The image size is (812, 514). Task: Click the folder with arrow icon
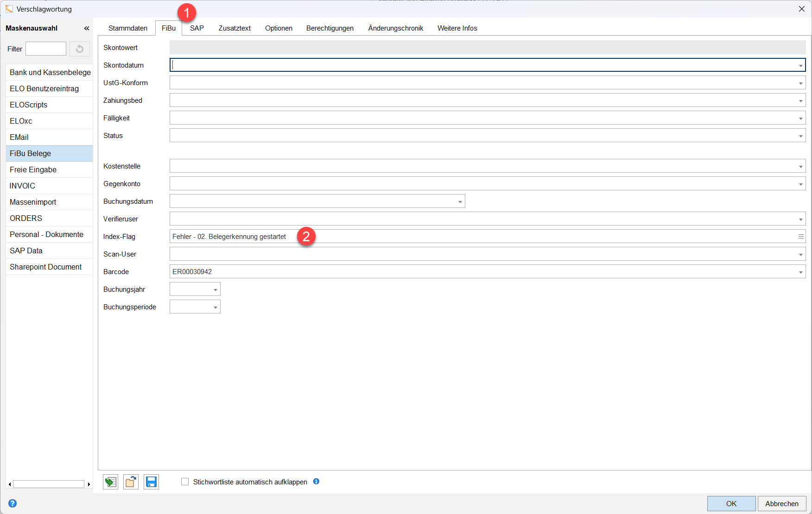131,482
